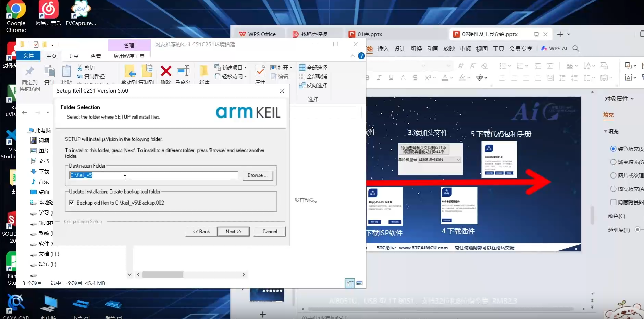Click the 固定到快速访问 pin icon

30,71
